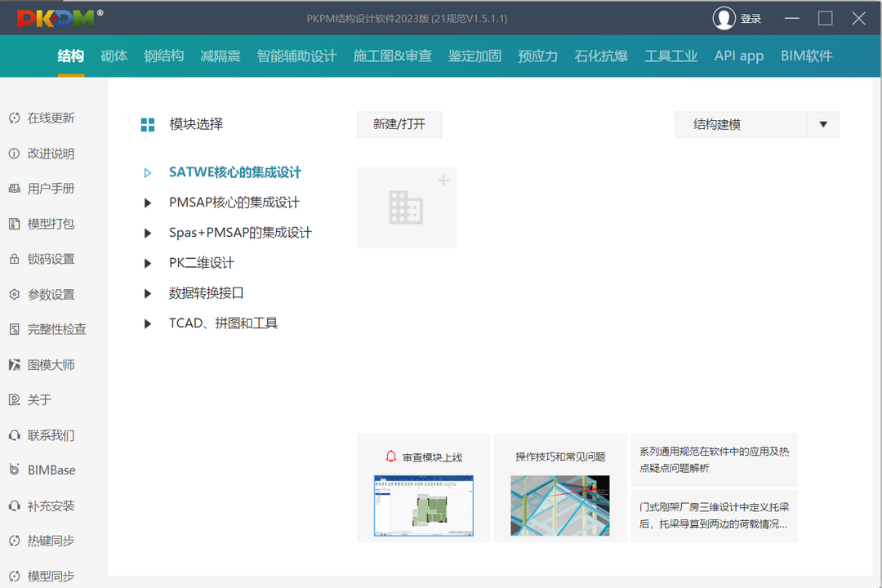Open the 审查模块上线 thumbnail preview
The image size is (882, 588).
(x=423, y=505)
